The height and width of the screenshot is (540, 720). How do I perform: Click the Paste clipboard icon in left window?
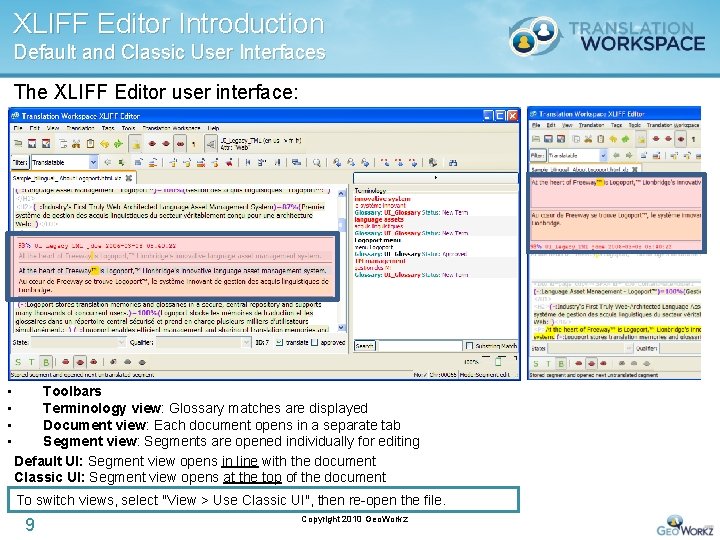90,144
